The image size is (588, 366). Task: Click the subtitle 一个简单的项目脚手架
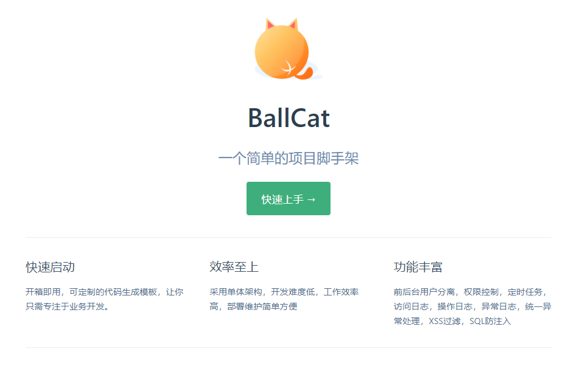[289, 158]
